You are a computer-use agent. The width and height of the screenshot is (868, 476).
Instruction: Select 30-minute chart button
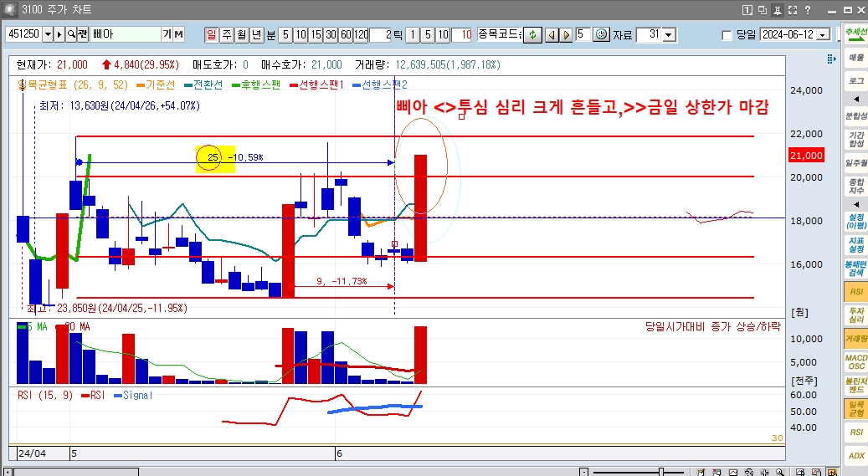[331, 35]
